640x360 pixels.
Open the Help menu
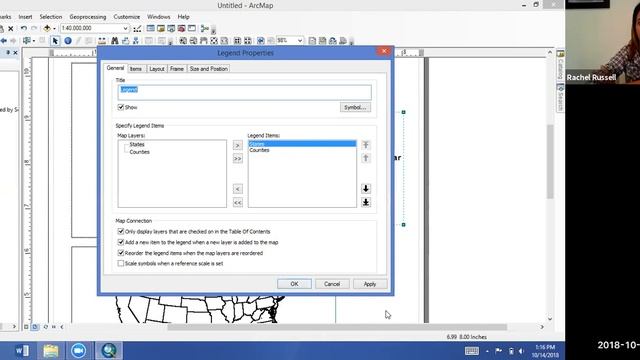(183, 17)
